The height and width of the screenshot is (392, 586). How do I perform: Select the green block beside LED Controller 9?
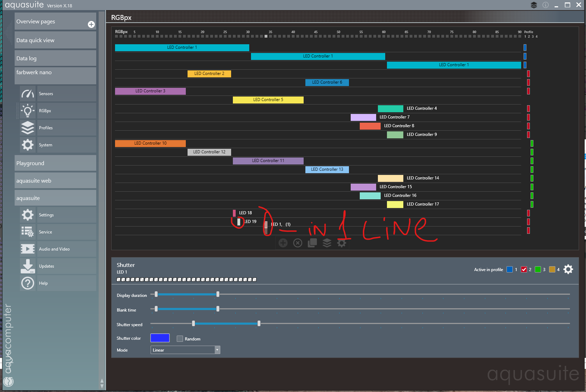click(x=395, y=134)
